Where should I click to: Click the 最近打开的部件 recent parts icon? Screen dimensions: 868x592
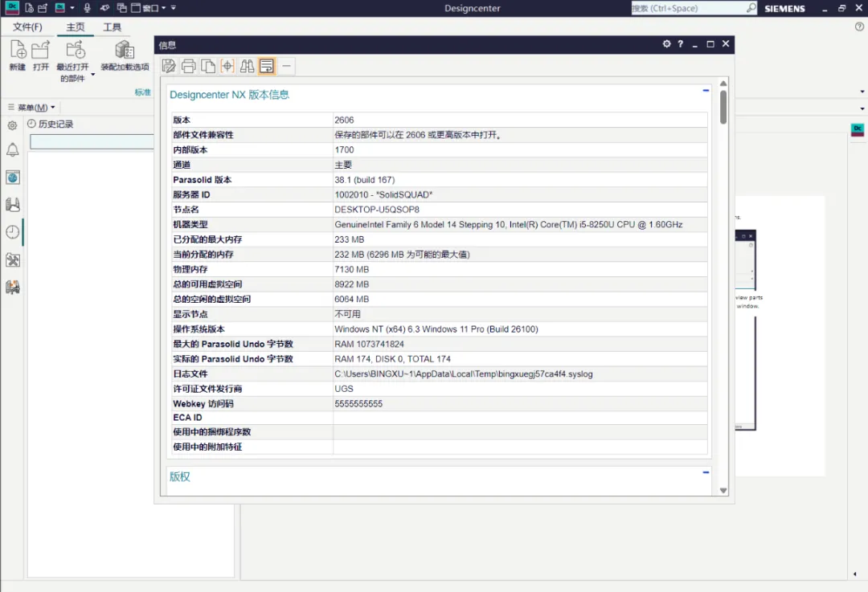(x=75, y=51)
